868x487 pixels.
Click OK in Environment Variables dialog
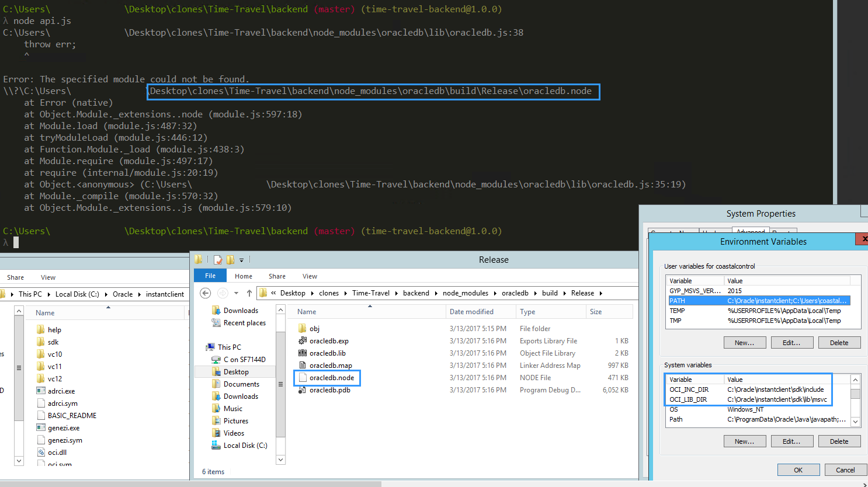pos(798,470)
